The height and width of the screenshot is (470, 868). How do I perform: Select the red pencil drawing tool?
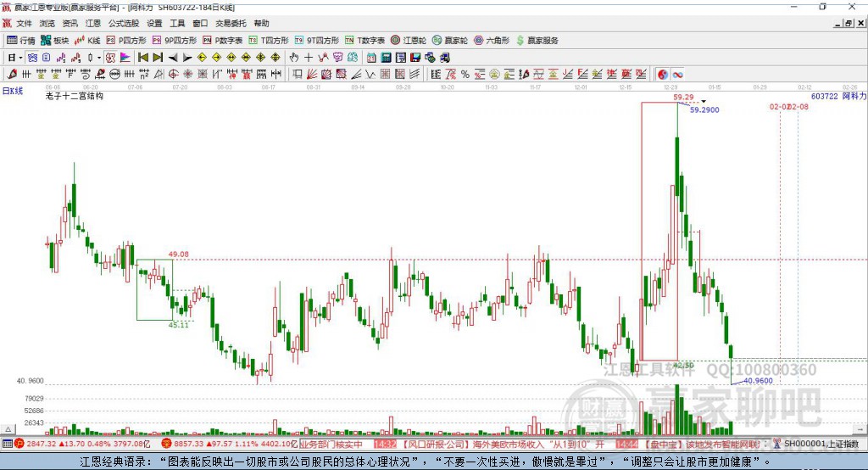tap(12, 75)
